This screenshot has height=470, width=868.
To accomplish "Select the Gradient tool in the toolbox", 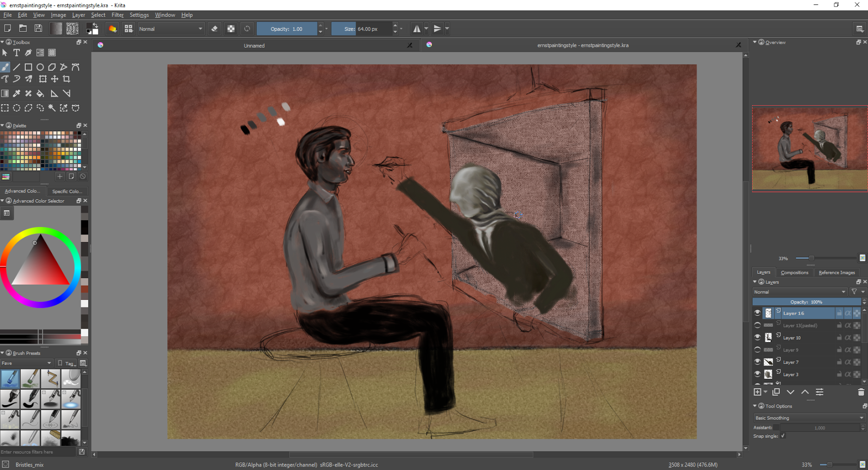I will coord(5,93).
